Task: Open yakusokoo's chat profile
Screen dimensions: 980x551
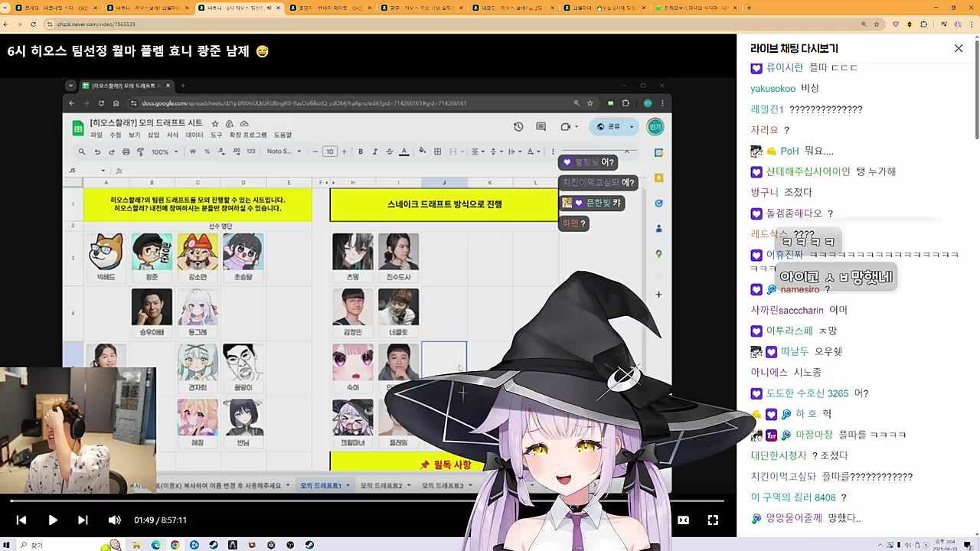Action: (x=773, y=89)
